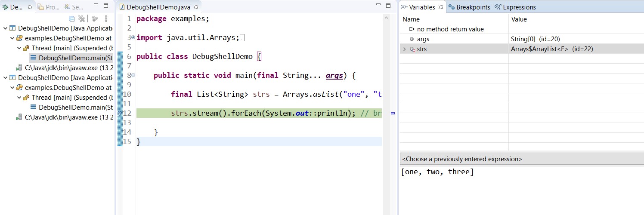Collapse the second Thread [main] node

tap(19, 98)
